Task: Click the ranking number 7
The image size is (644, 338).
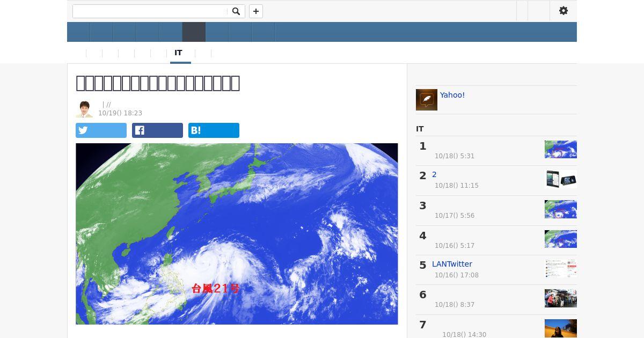Action: point(423,325)
